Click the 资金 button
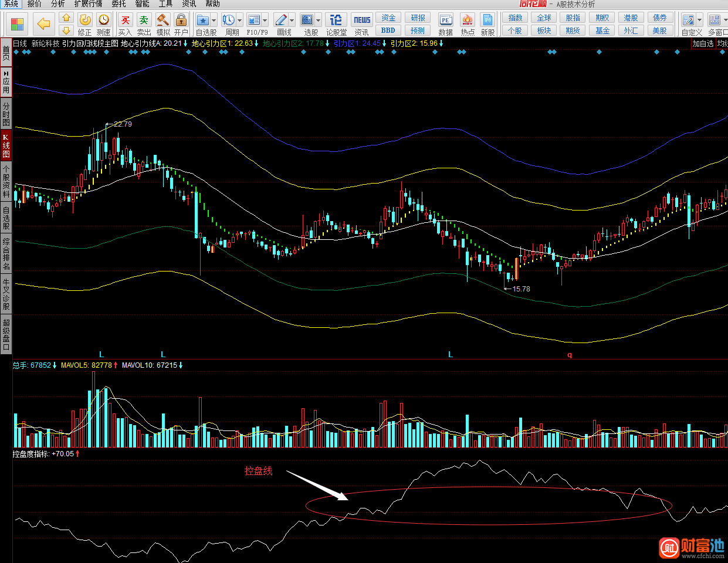 click(388, 18)
